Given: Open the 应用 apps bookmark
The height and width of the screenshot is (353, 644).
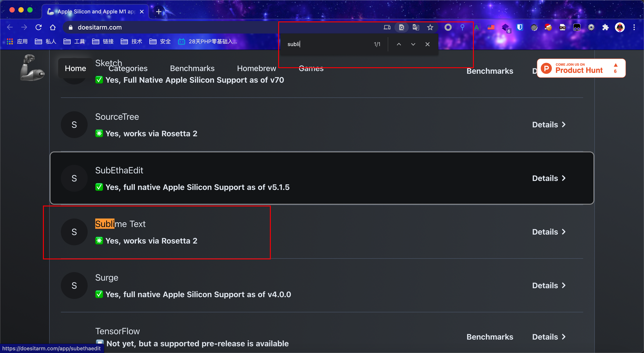Looking at the screenshot, I should point(17,42).
